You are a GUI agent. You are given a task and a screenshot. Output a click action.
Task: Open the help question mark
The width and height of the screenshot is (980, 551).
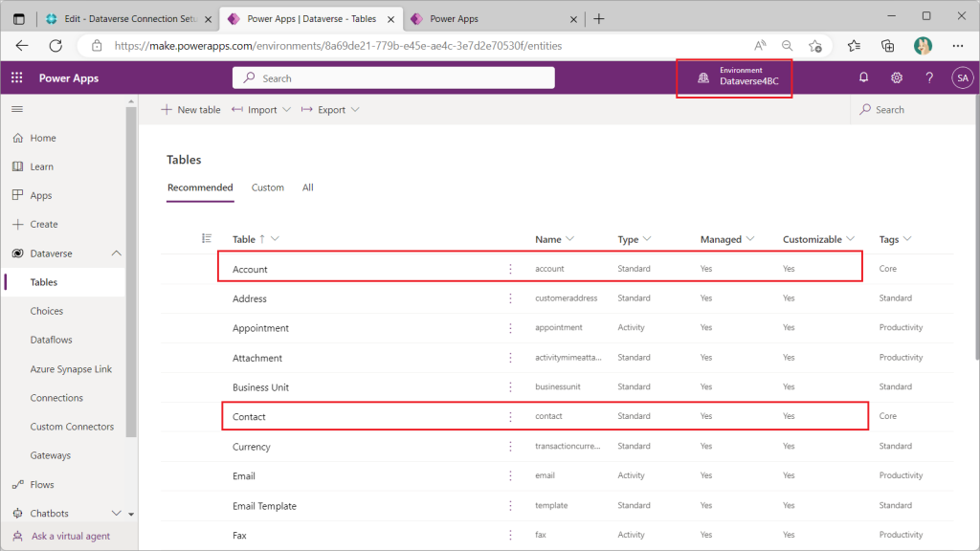click(929, 77)
